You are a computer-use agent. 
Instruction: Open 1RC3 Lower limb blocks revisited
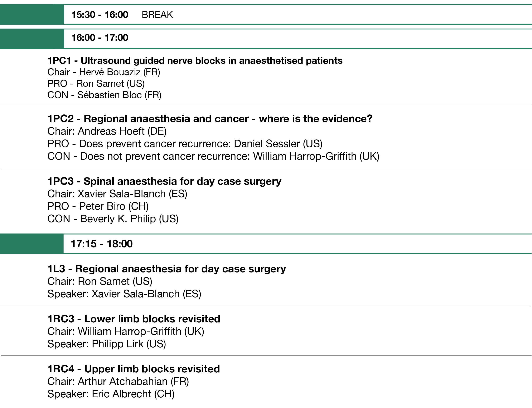coord(134,319)
